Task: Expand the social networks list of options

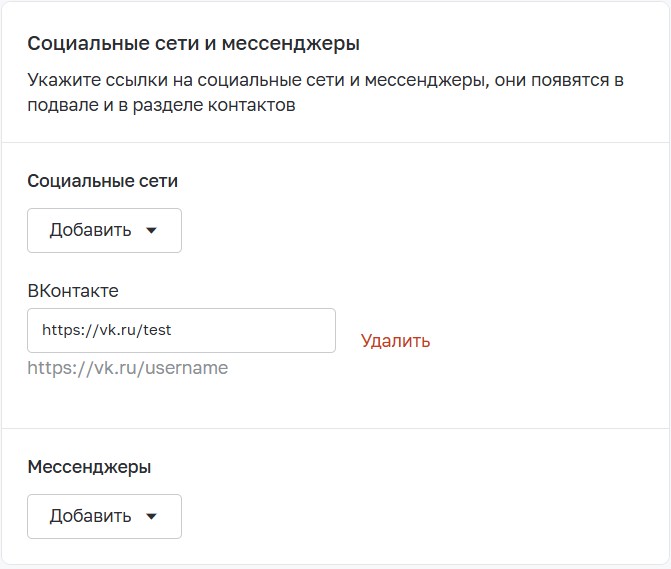Action: 104,230
